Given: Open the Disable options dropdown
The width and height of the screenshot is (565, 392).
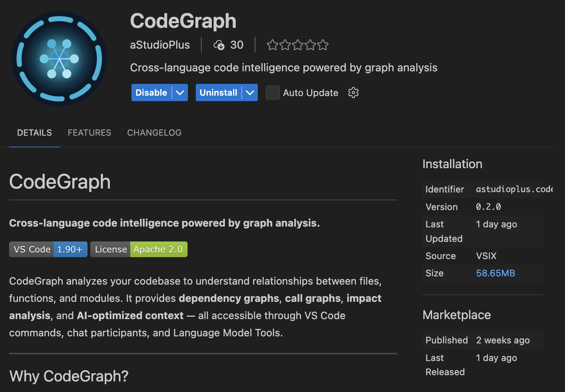Looking at the screenshot, I should (x=180, y=93).
